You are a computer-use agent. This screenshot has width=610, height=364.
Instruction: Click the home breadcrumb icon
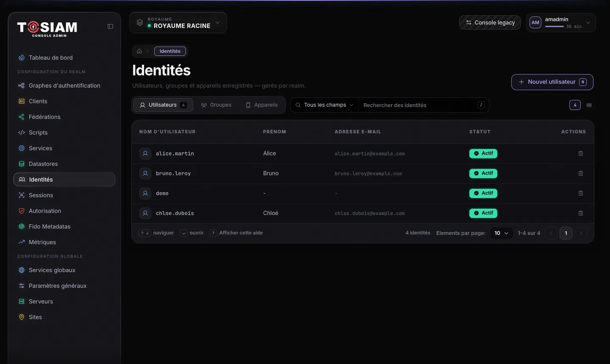point(139,51)
